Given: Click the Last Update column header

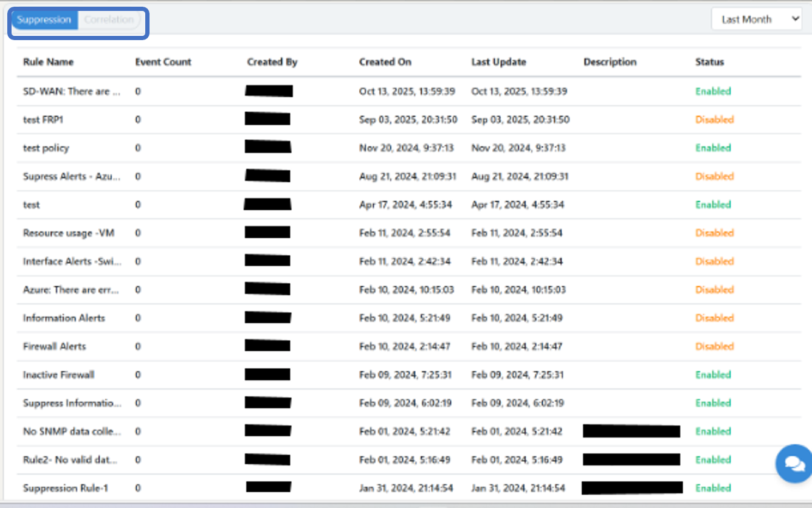Looking at the screenshot, I should pos(498,62).
